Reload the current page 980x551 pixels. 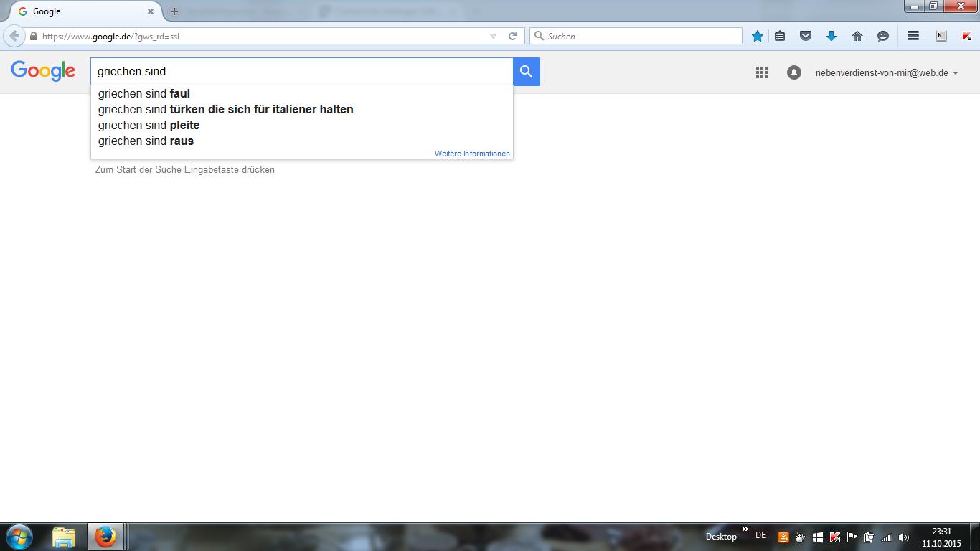tap(512, 36)
